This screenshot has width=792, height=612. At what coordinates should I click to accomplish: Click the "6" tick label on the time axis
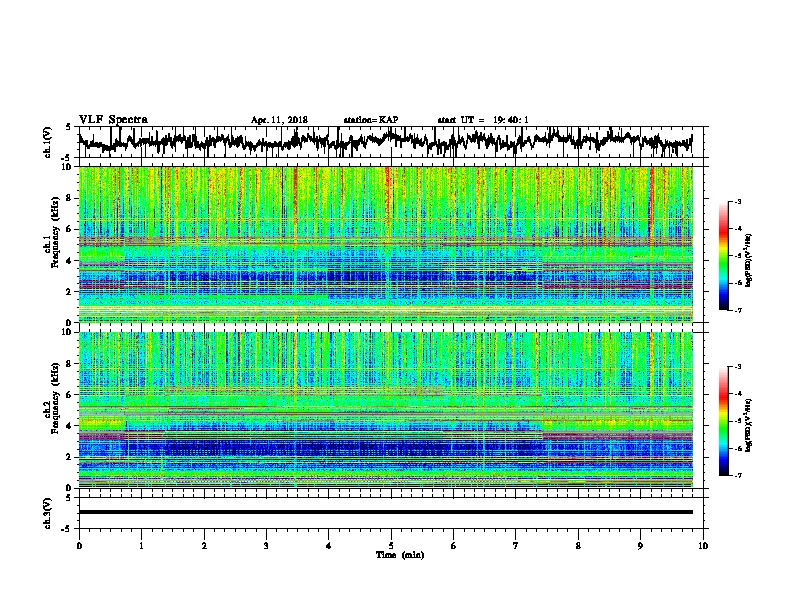coord(454,546)
